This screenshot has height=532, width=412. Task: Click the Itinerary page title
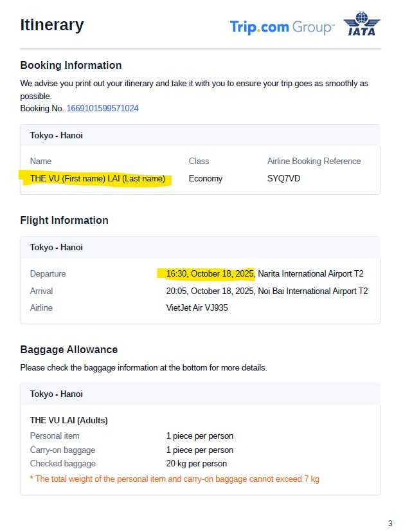coord(52,25)
